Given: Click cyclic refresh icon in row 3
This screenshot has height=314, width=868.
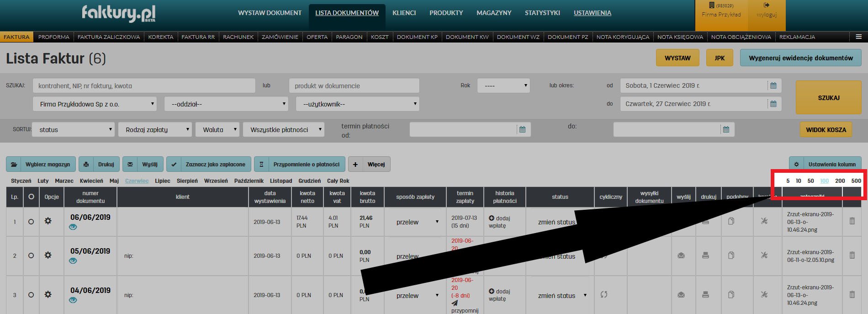Looking at the screenshot, I should pyautogui.click(x=604, y=295).
